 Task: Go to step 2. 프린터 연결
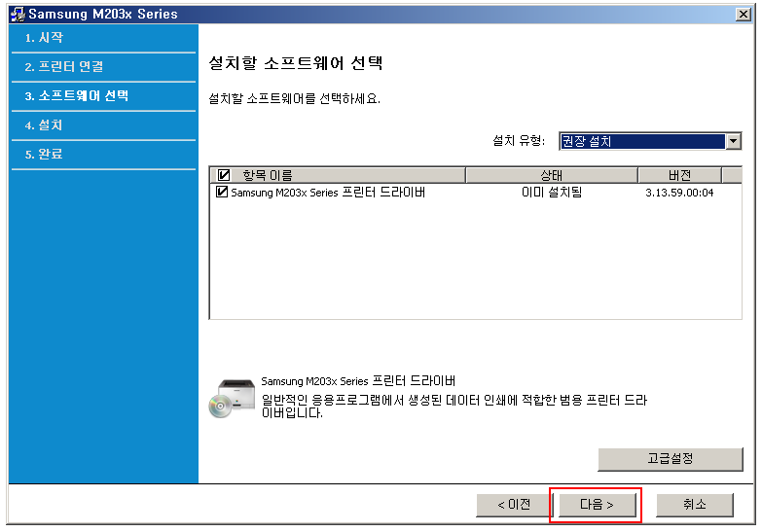pos(64,66)
